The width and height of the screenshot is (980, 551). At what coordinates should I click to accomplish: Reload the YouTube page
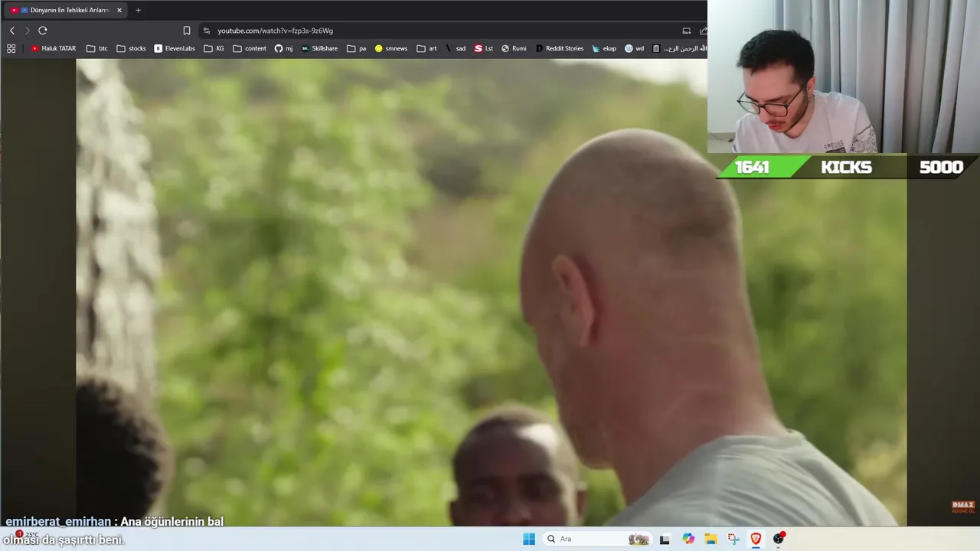43,31
